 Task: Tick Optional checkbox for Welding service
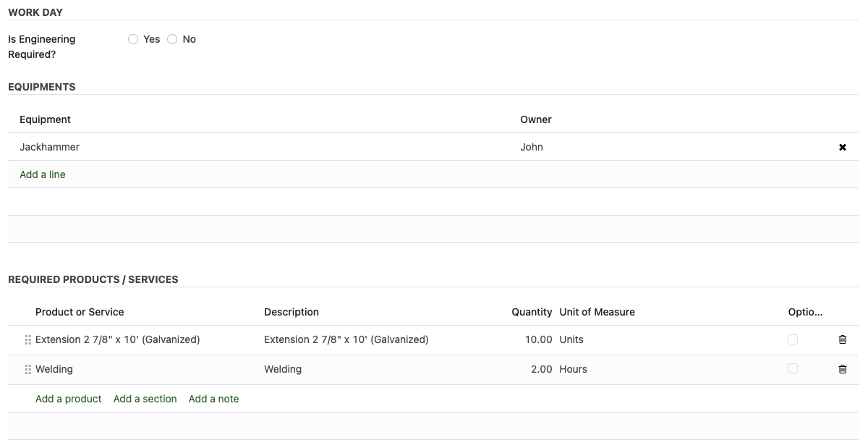793,369
